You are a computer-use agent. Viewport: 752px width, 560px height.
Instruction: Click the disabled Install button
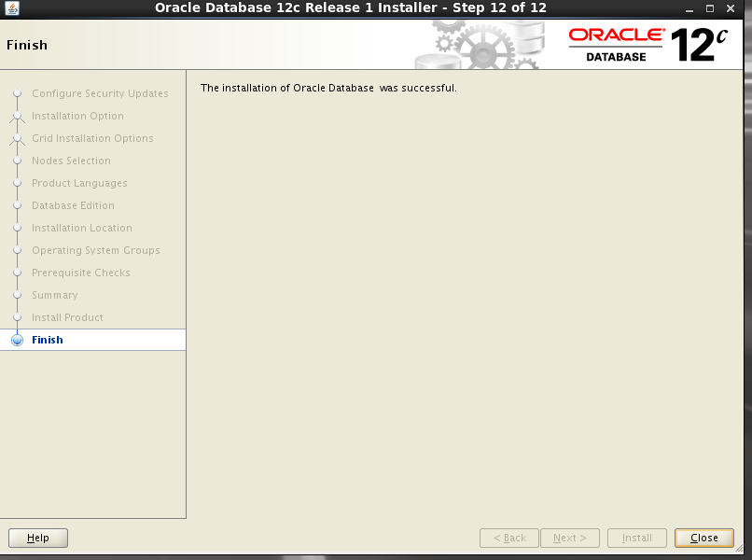(637, 538)
